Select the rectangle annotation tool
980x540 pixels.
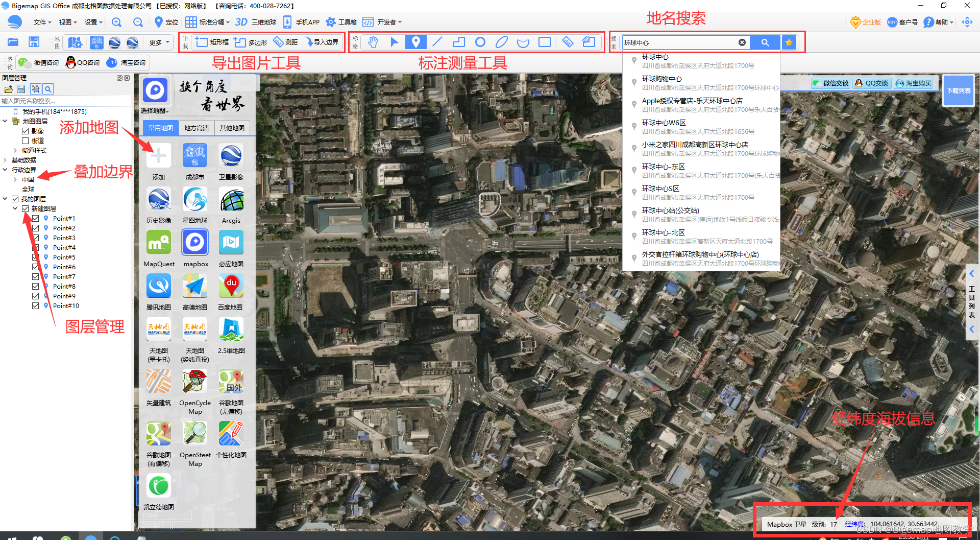point(545,42)
